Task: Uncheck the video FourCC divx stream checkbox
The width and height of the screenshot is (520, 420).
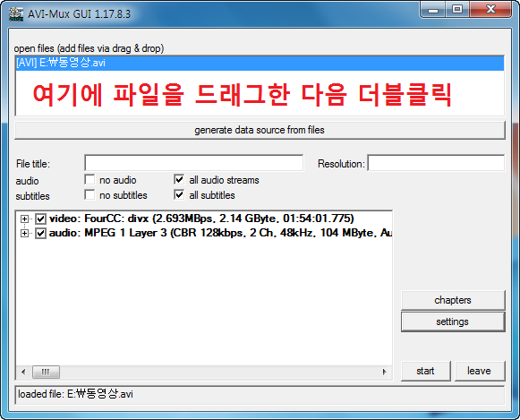Action: point(40,219)
